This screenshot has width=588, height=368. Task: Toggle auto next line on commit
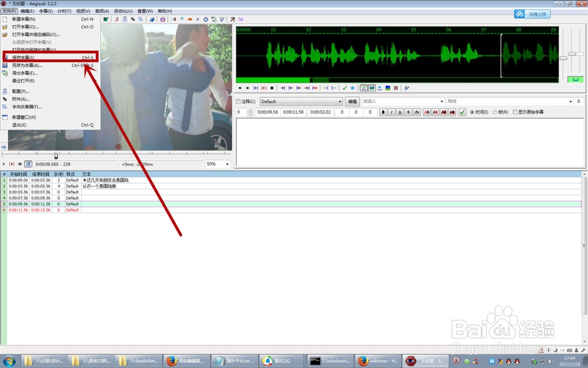click(372, 88)
